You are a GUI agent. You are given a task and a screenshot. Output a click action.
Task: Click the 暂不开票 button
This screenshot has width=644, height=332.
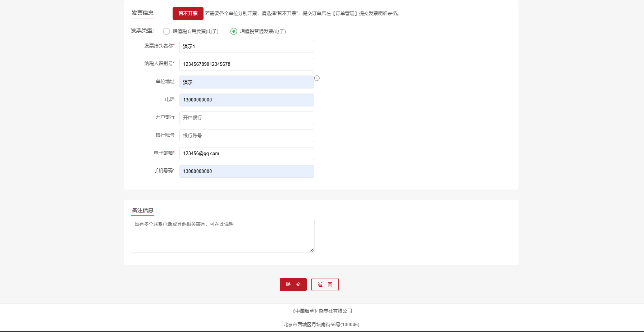[x=188, y=14]
